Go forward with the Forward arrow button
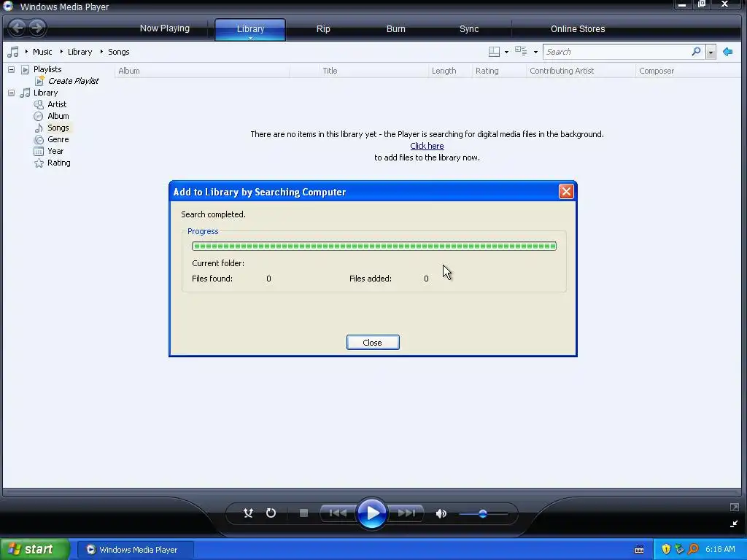Viewport: 747px width, 560px height. point(36,28)
